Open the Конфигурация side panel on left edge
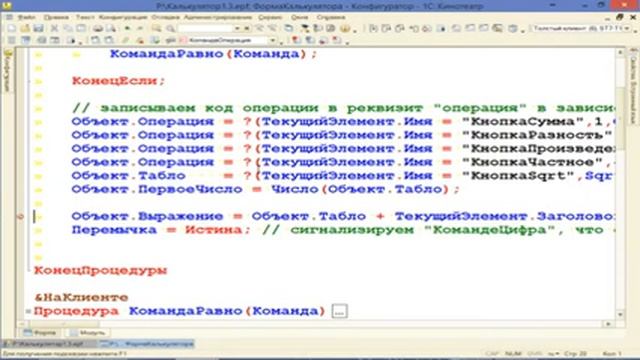Image resolution: width=640 pixels, height=360 pixels. [x=7, y=70]
